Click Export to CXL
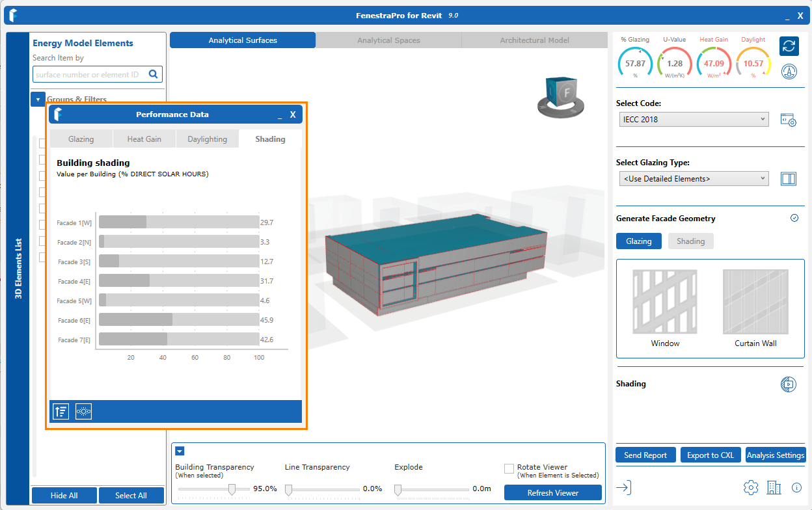Viewport: 812px width, 510px height. (x=710, y=455)
